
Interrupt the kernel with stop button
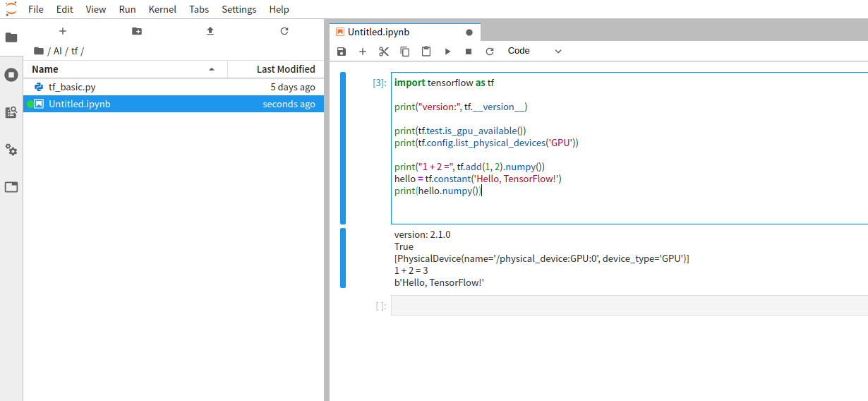tap(469, 52)
